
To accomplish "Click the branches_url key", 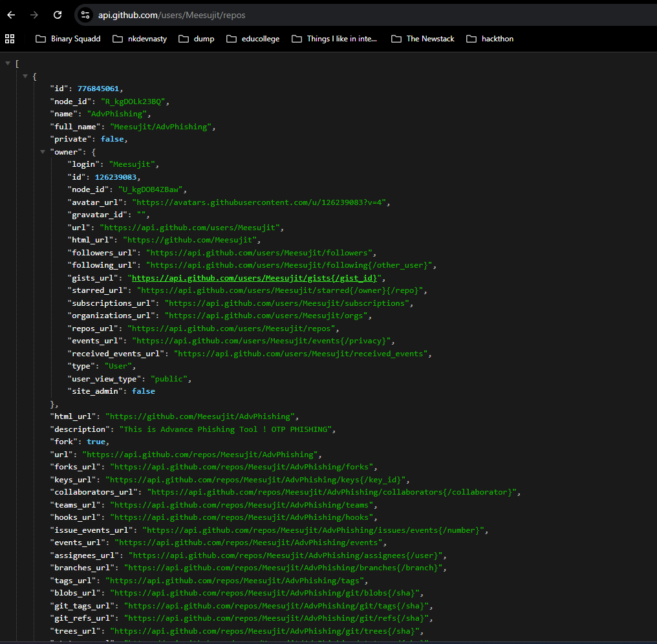I will pos(82,568).
